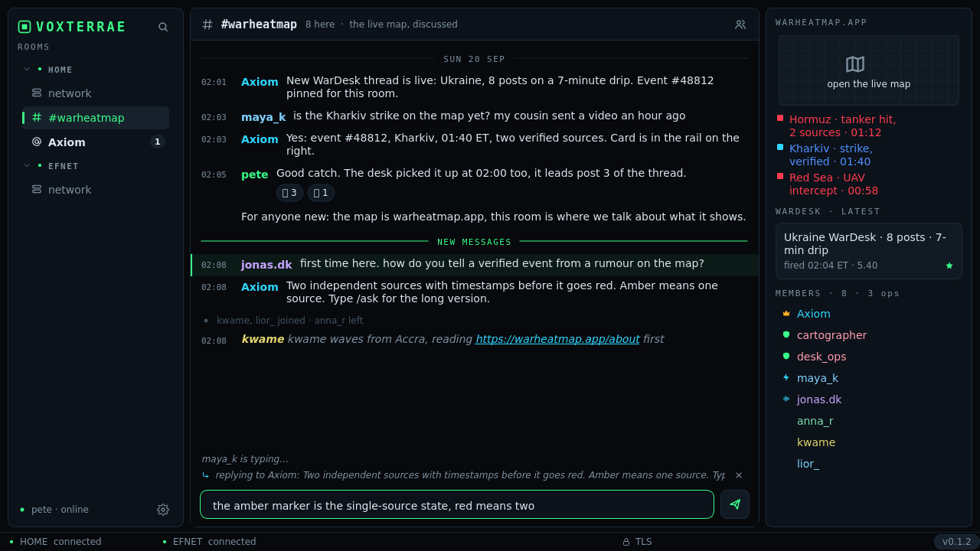Click the VOXTERRAE logo icon
The width and height of the screenshot is (980, 551).
pyautogui.click(x=24, y=27)
